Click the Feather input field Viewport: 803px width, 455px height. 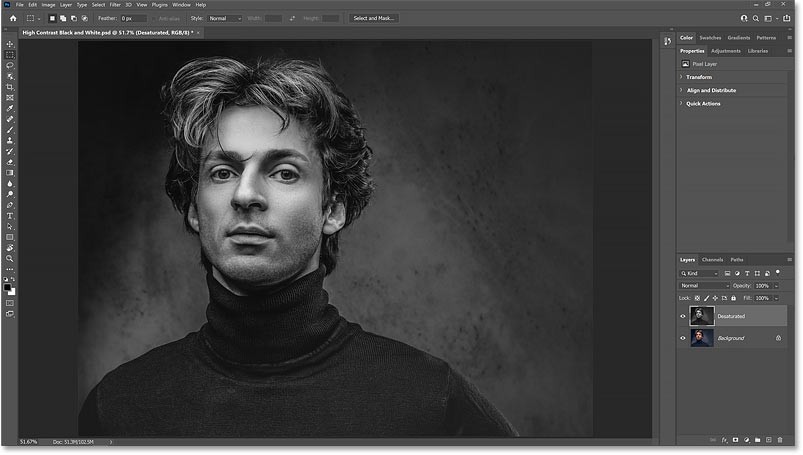[x=133, y=18]
